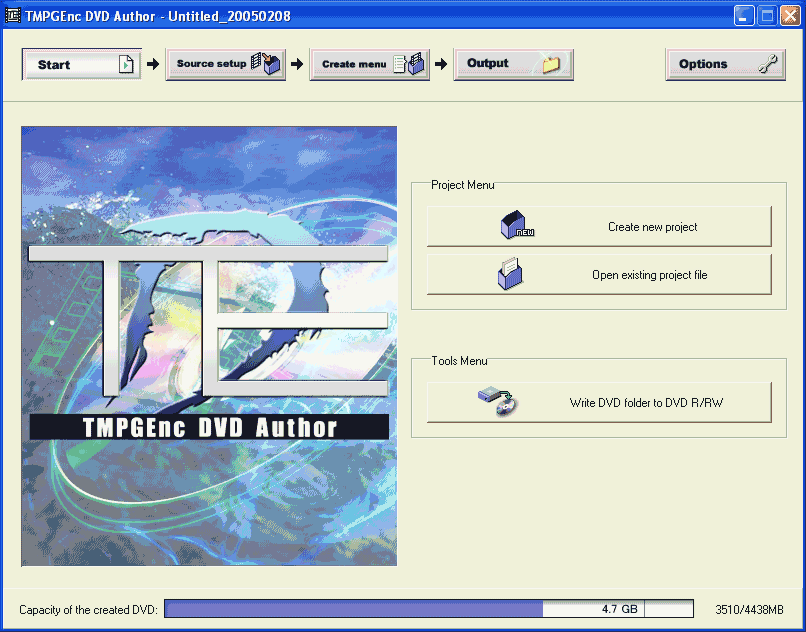Click the folder icon on Output
Viewport: 806px width, 632px height.
coord(551,64)
